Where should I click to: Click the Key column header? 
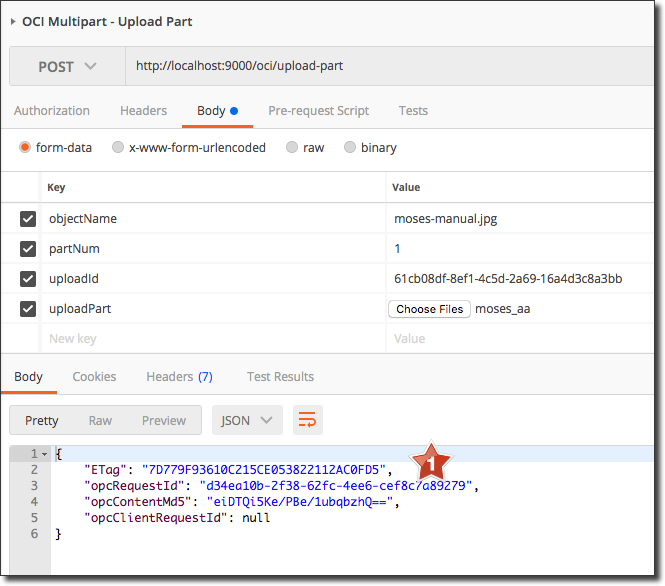pyautogui.click(x=56, y=187)
